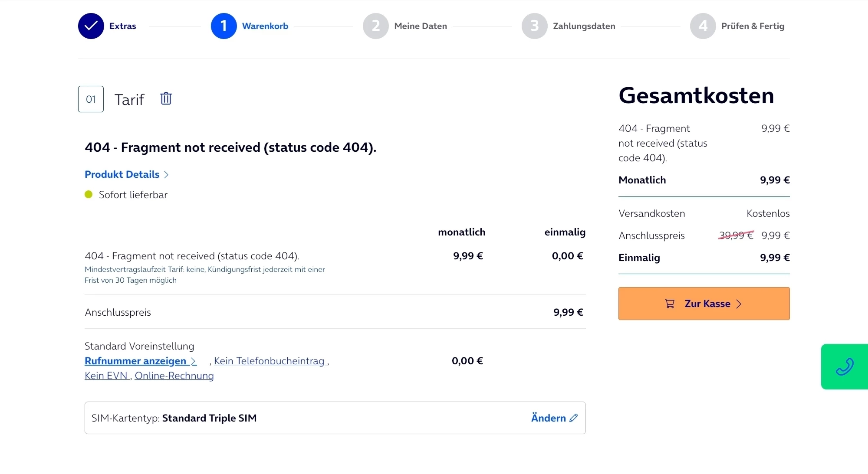This screenshot has height=474, width=868.
Task: Select the step 3 circle icon
Action: pos(535,26)
